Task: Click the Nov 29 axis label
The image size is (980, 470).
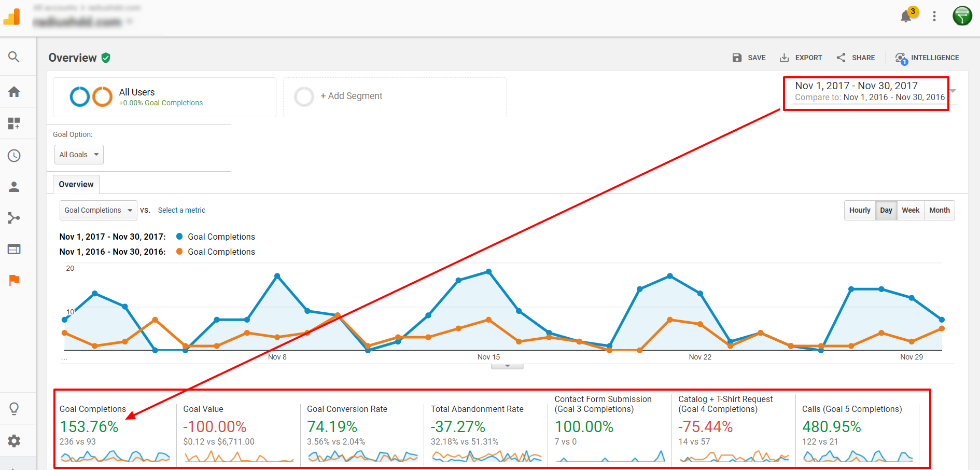Action: click(x=912, y=357)
